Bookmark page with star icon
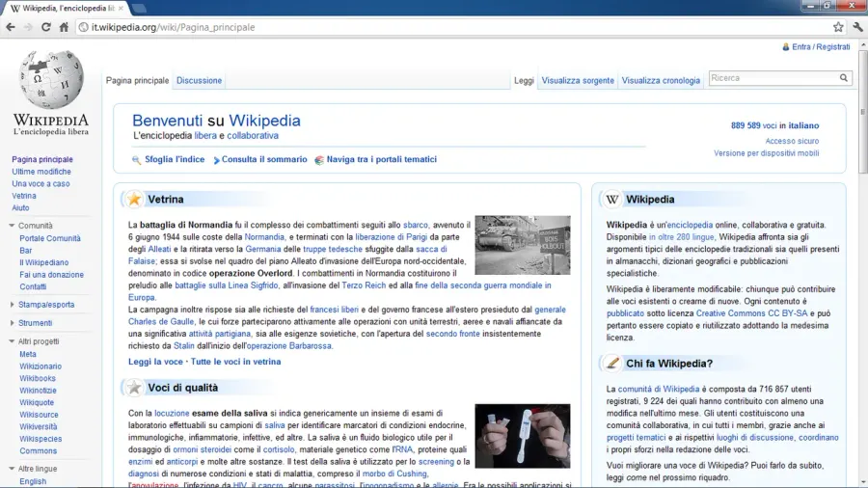Screen dimensions: 868x488 point(838,27)
